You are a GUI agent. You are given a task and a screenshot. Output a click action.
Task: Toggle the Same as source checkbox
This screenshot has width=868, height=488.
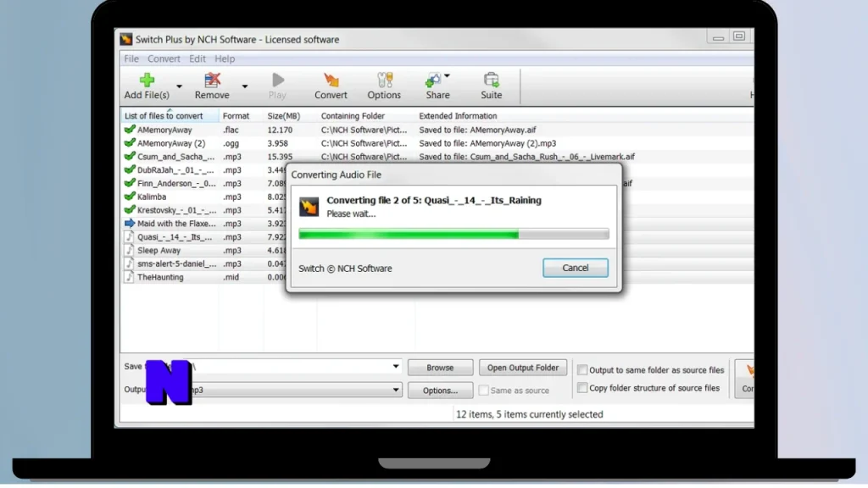[483, 391]
